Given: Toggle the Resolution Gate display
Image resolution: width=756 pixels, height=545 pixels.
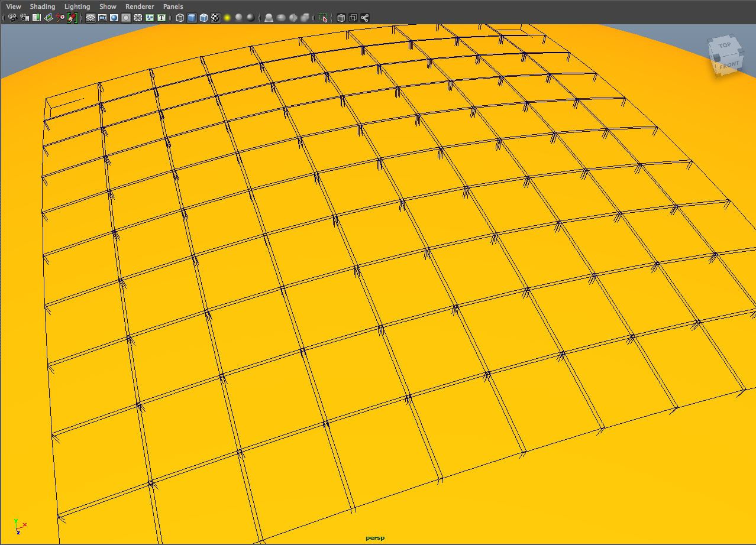Looking at the screenshot, I should click(114, 18).
